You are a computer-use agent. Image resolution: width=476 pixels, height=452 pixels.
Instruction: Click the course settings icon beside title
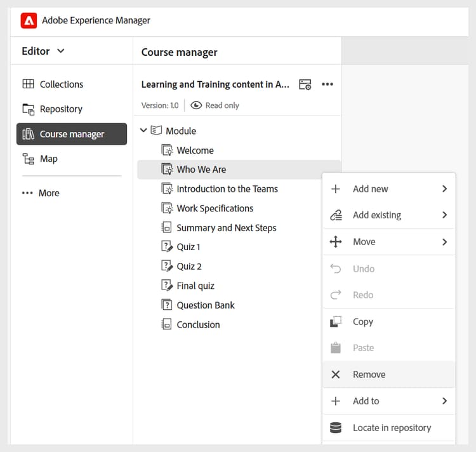[305, 84]
